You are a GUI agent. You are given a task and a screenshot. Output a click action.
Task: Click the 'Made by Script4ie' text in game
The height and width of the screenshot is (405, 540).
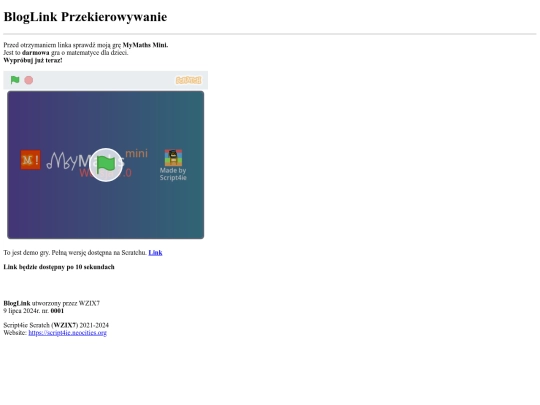[173, 174]
